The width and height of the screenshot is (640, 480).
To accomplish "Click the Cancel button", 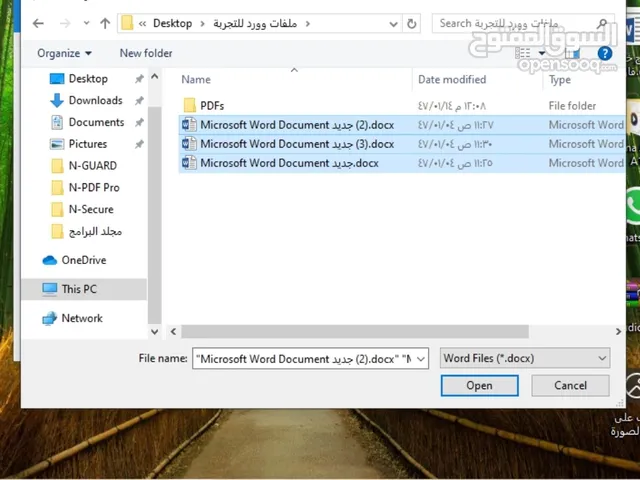I will [x=570, y=386].
